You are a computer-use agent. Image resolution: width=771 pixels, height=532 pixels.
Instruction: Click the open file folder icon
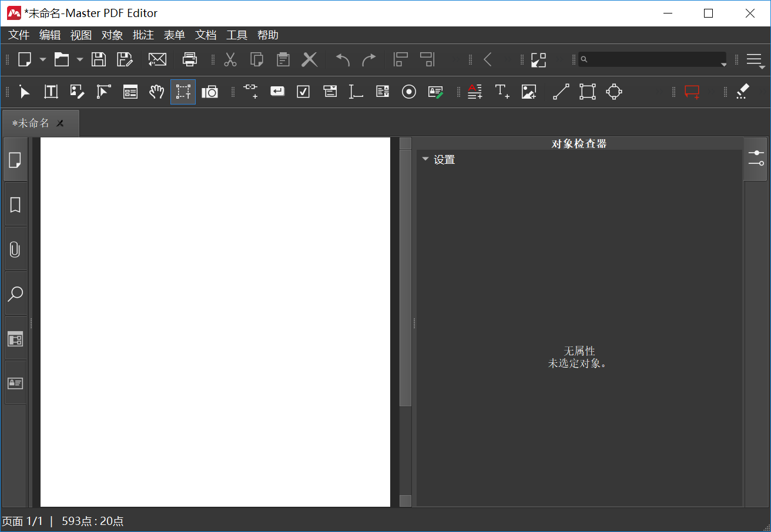tap(62, 59)
